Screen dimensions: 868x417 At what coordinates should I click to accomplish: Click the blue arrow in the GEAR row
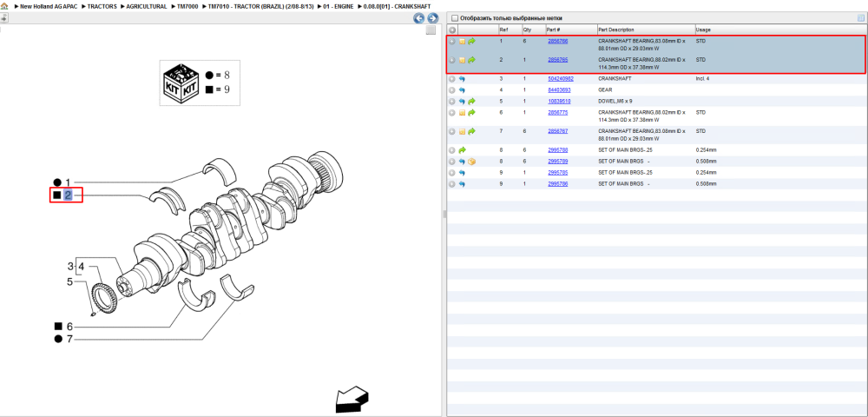462,89
